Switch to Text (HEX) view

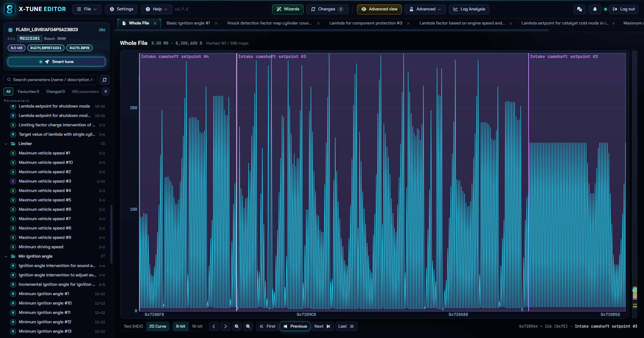(133, 326)
